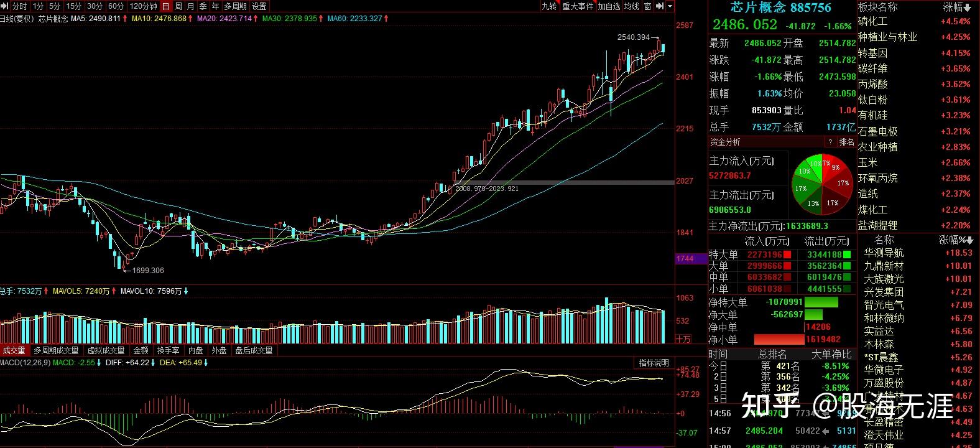Click the MA30 up-arrow indicator

(x=321, y=19)
